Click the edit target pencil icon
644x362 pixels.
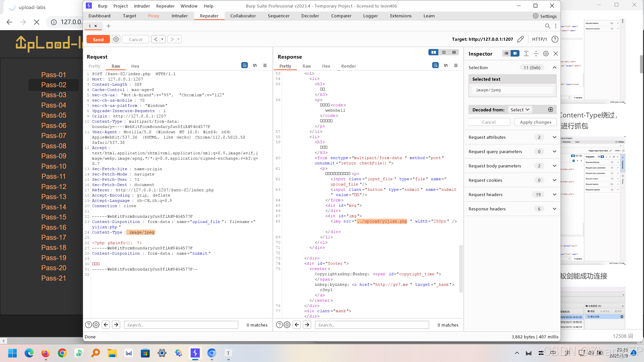pos(520,39)
